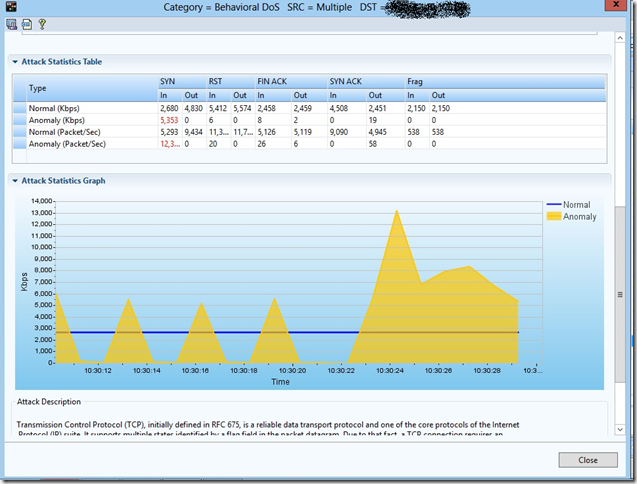Click the Attack Description heading
Image resolution: width=637 pixels, height=484 pixels.
pyautogui.click(x=49, y=402)
